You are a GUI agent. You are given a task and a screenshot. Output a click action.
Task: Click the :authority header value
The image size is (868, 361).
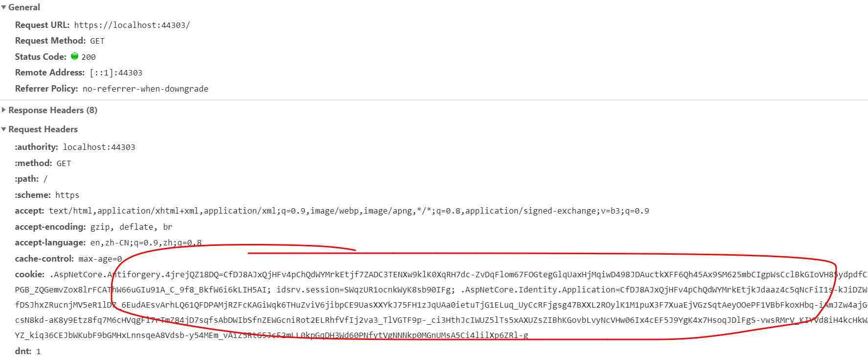[x=99, y=146]
